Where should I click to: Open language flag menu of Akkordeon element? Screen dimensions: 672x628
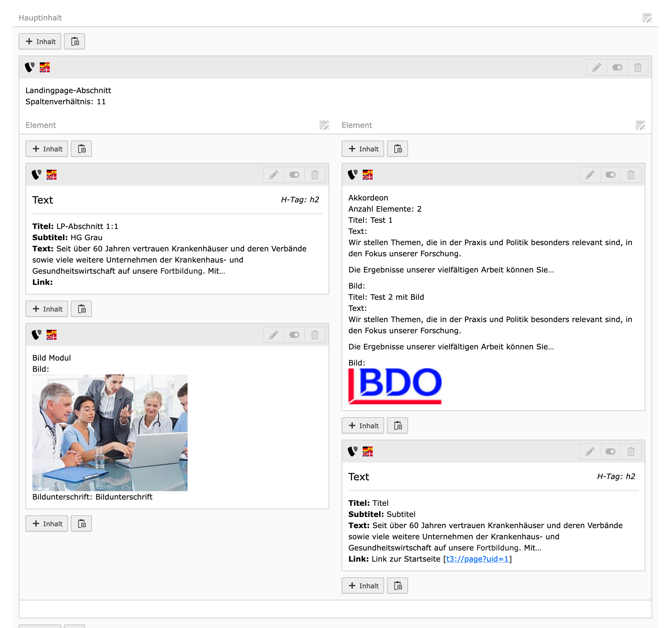click(x=367, y=175)
